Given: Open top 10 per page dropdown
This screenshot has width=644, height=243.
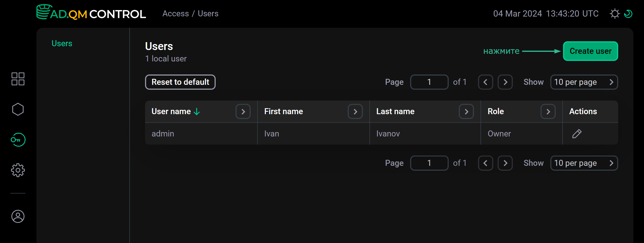Looking at the screenshot, I should click(x=584, y=82).
